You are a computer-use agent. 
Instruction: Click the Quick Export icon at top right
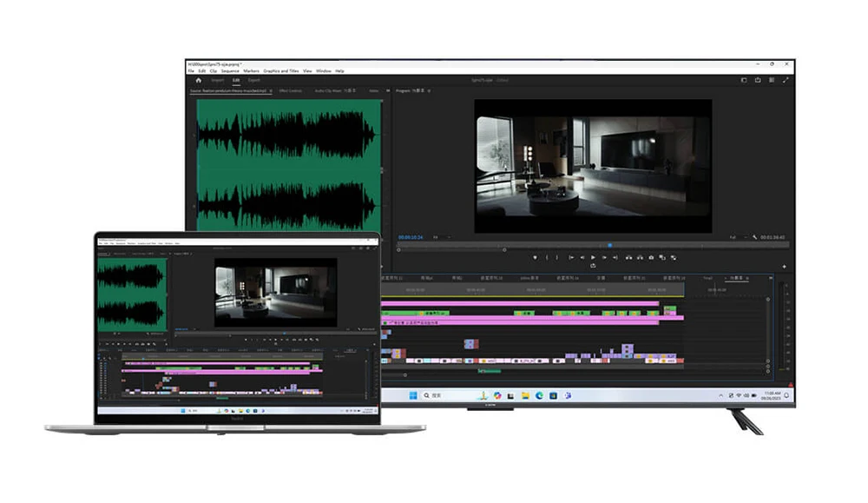tap(758, 80)
